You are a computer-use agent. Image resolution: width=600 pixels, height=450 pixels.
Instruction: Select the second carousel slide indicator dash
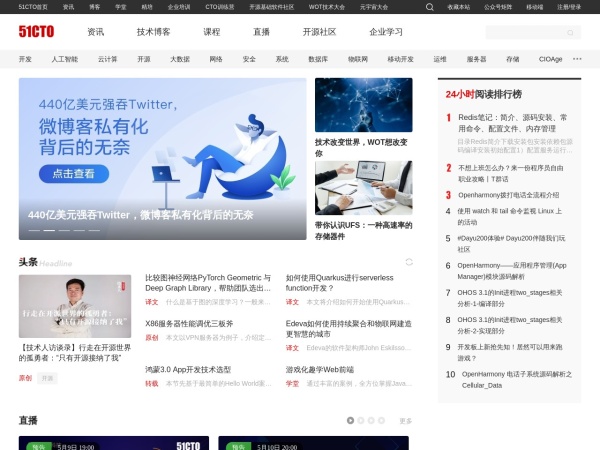[x=49, y=231]
